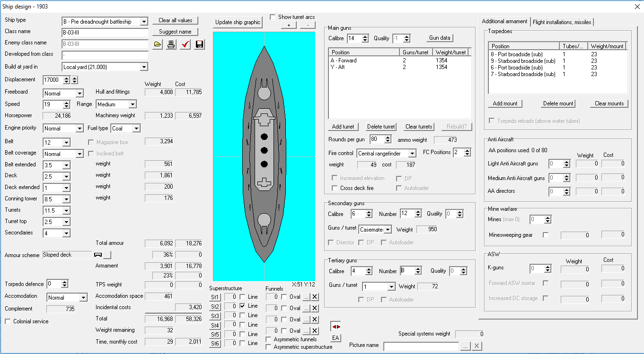The height and width of the screenshot is (354, 644).
Task: Open the Ship type dropdown
Action: [144, 22]
